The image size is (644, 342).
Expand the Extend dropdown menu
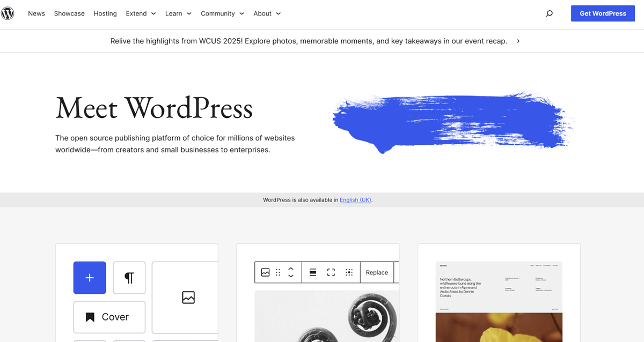click(136, 13)
